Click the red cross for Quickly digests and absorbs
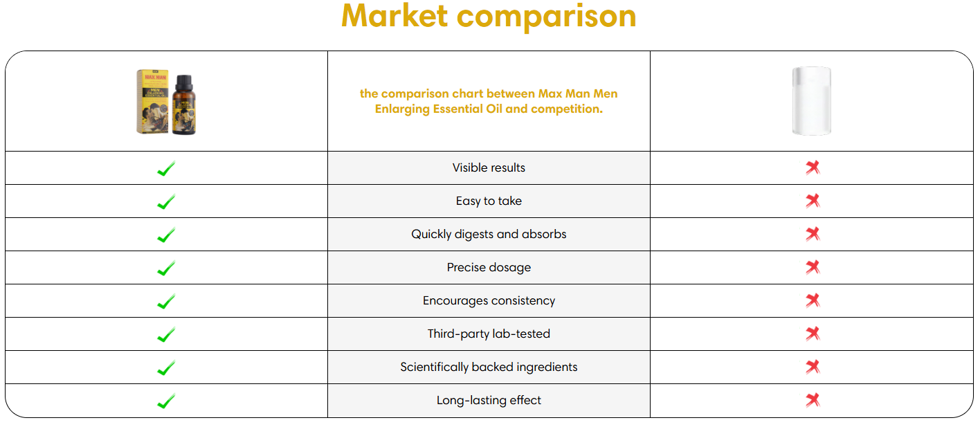 point(813,234)
